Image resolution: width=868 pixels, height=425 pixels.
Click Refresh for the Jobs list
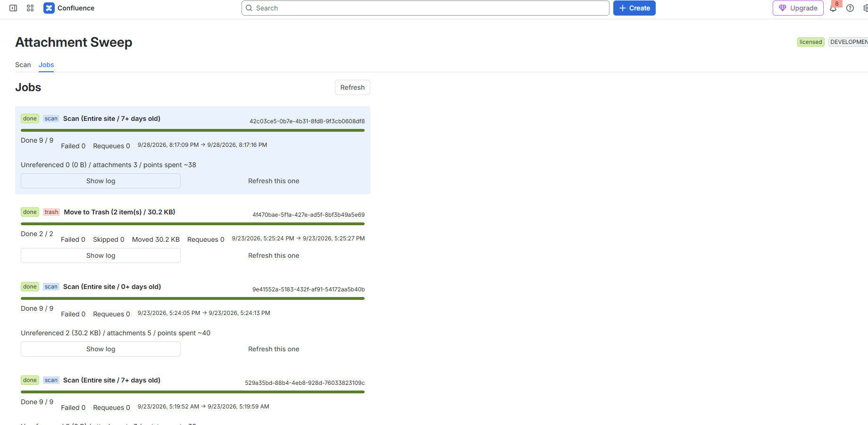(x=352, y=87)
